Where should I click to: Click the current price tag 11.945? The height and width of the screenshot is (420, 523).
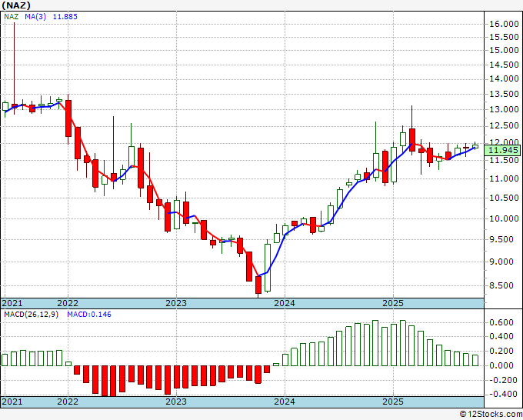[502, 150]
